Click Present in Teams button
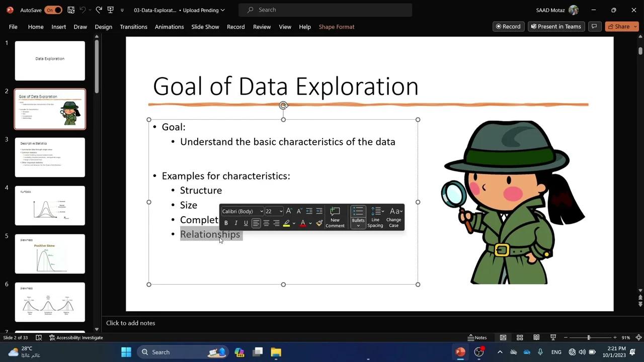 (x=556, y=26)
